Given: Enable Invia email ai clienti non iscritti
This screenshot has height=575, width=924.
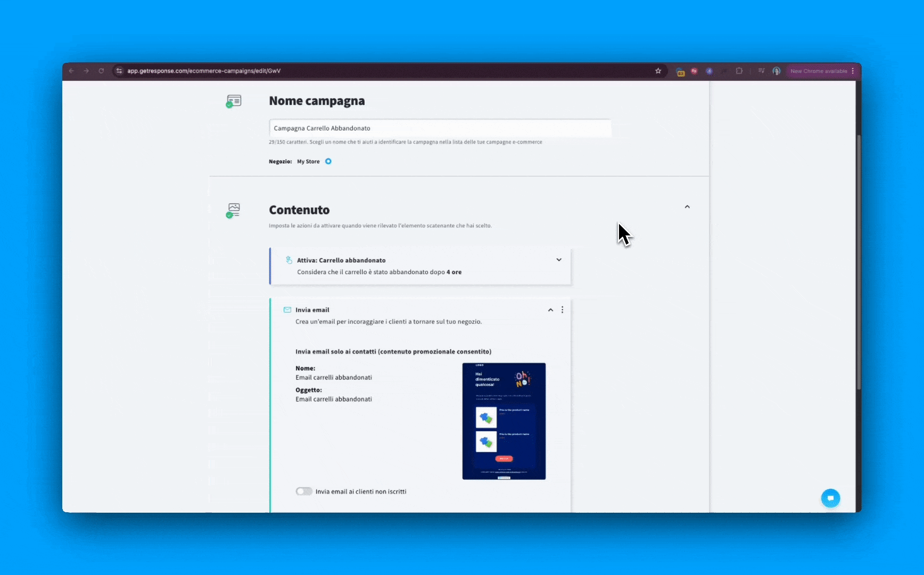Looking at the screenshot, I should (304, 491).
